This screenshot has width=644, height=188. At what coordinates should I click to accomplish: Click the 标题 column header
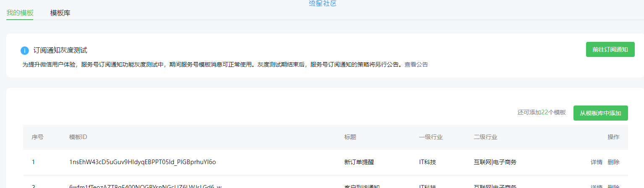(x=350, y=137)
